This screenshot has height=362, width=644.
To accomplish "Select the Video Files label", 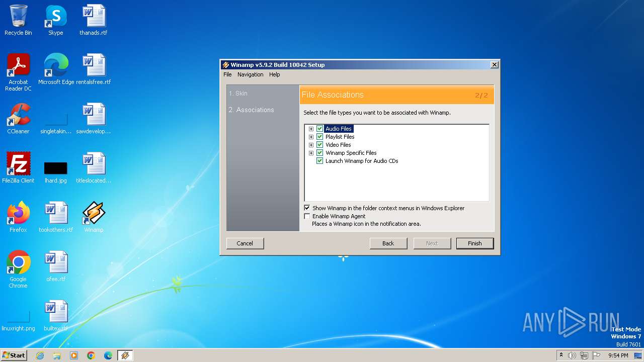I will [338, 145].
